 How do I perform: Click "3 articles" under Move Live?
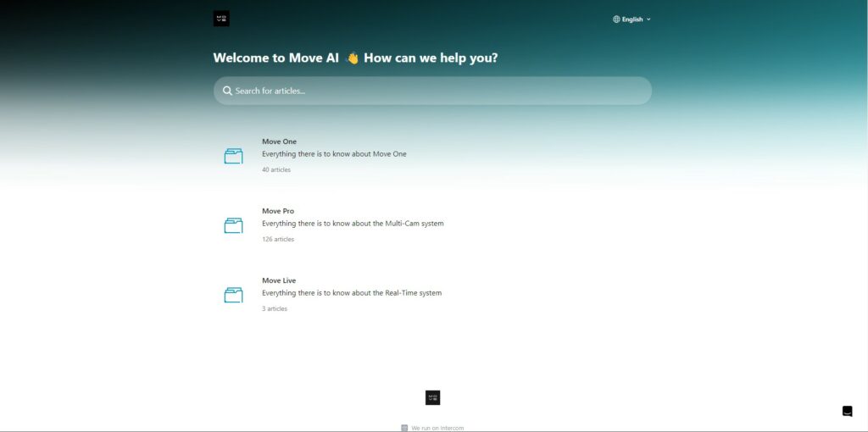pos(275,308)
